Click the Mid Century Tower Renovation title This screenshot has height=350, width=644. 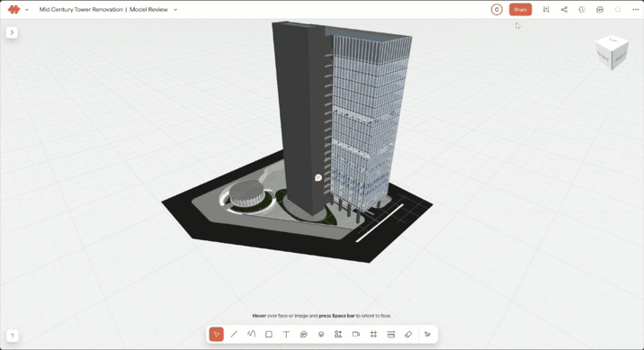pyautogui.click(x=81, y=10)
